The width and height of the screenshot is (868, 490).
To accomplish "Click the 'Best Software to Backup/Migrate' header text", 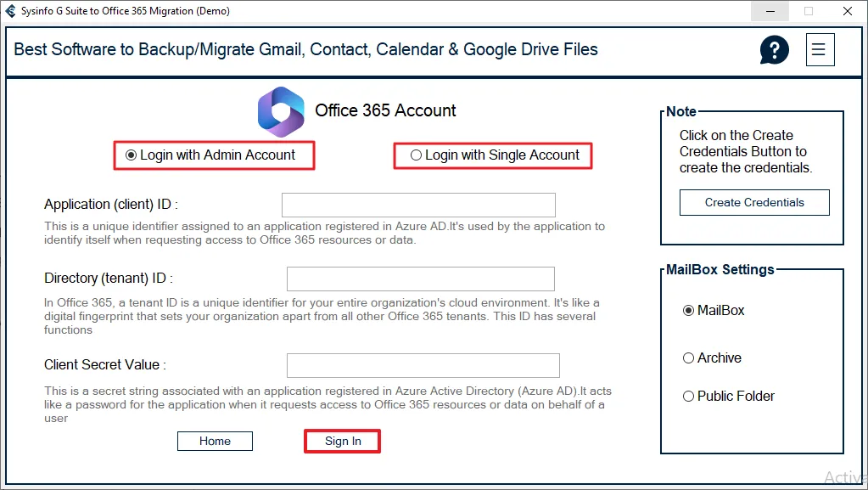I will point(305,50).
